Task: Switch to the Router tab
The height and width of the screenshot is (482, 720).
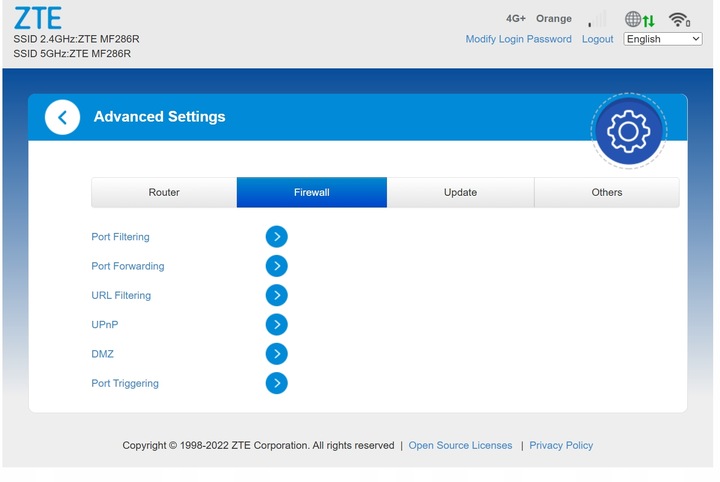Action: (164, 192)
